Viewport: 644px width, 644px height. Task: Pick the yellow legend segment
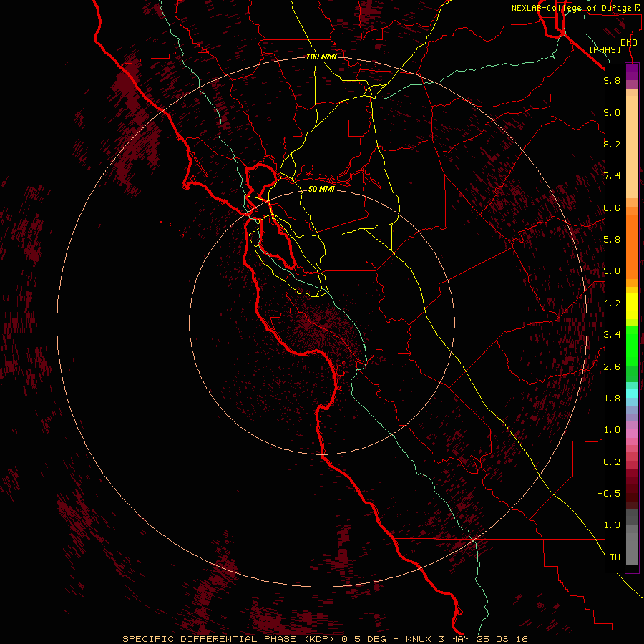coord(632,306)
